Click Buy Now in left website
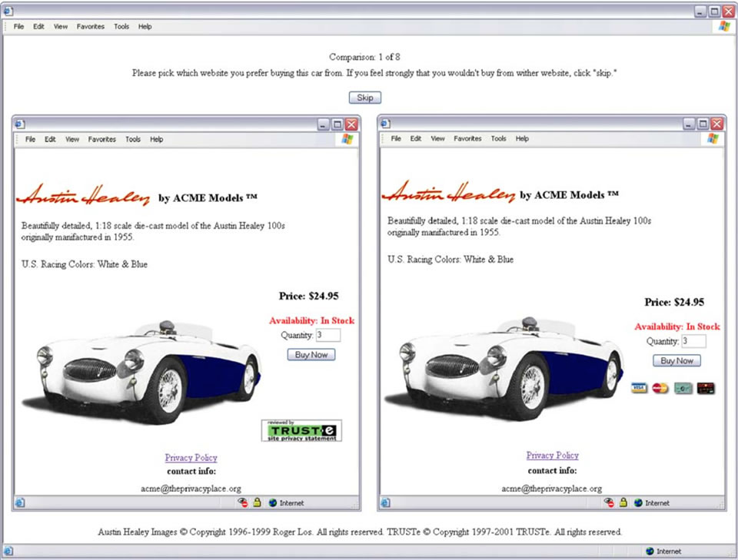This screenshot has width=738, height=560. [311, 355]
